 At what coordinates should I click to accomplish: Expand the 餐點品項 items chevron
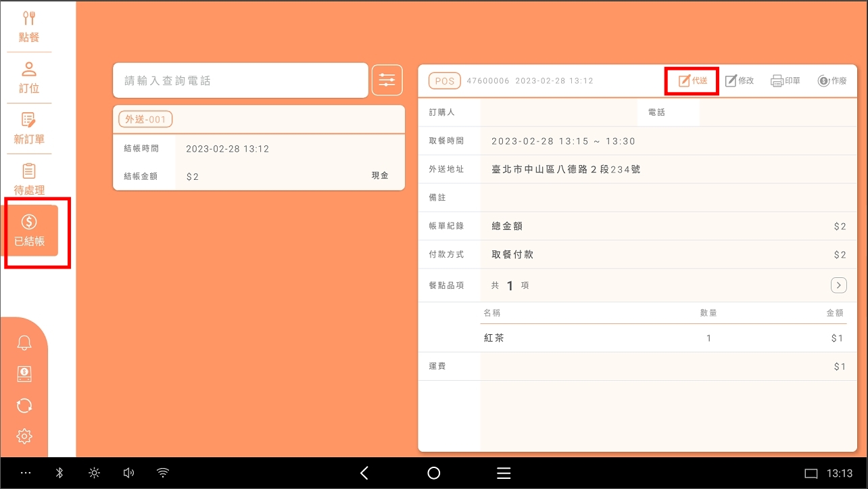click(x=838, y=285)
